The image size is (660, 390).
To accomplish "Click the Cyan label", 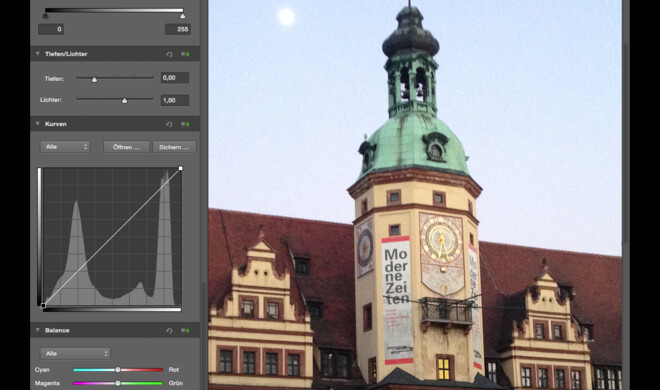I will (x=42, y=370).
